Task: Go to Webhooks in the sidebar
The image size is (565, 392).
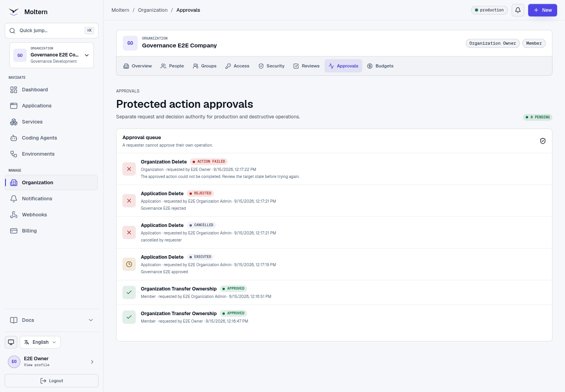Action: pyautogui.click(x=51, y=215)
